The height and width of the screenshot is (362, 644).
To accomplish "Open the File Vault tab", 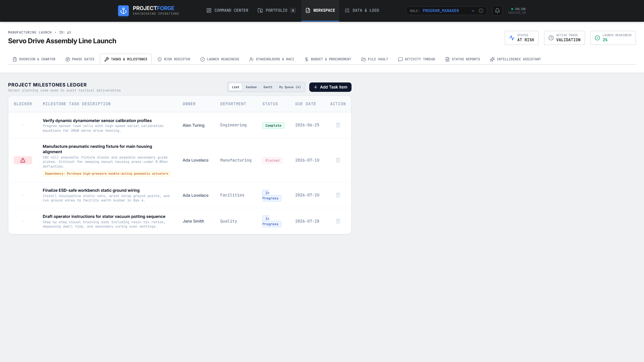I will click(x=375, y=59).
